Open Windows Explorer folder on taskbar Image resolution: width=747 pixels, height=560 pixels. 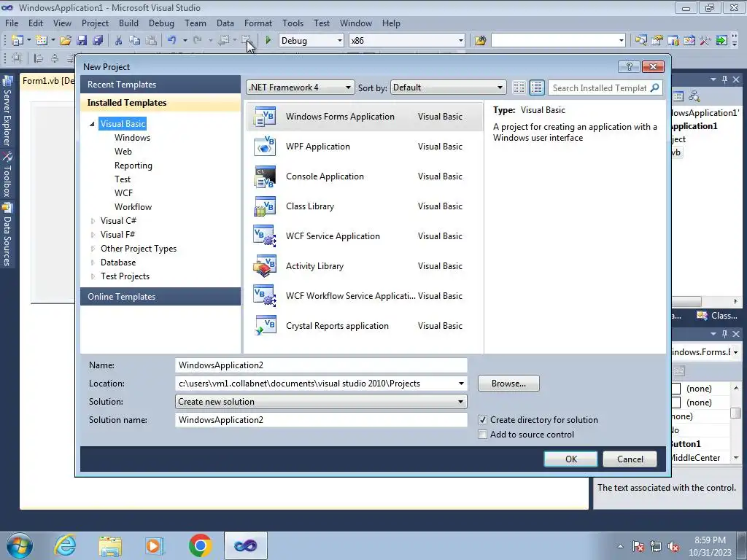click(110, 545)
